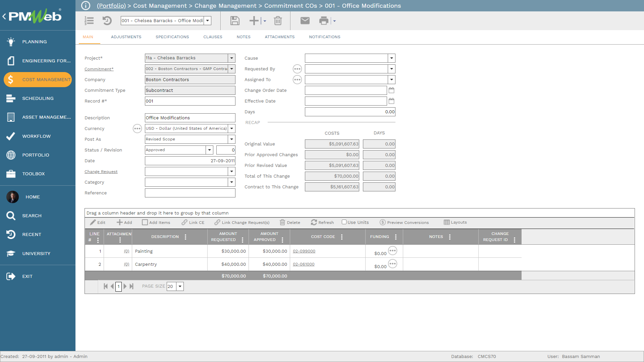Switch to the Notifications tab
The width and height of the screenshot is (644, 362).
[x=325, y=37]
